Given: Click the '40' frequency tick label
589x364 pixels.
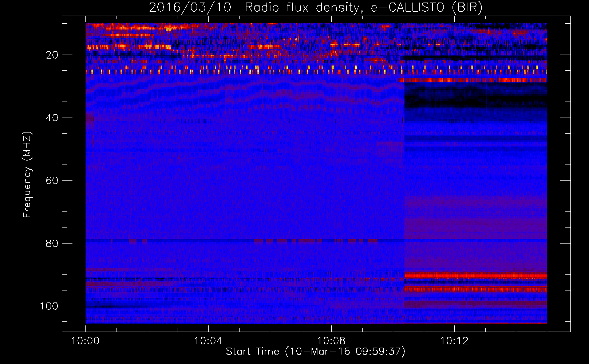Looking at the screenshot, I should (52, 118).
